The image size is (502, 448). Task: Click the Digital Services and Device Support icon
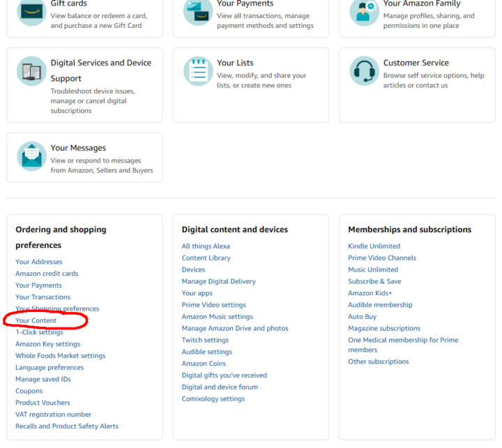tap(31, 70)
